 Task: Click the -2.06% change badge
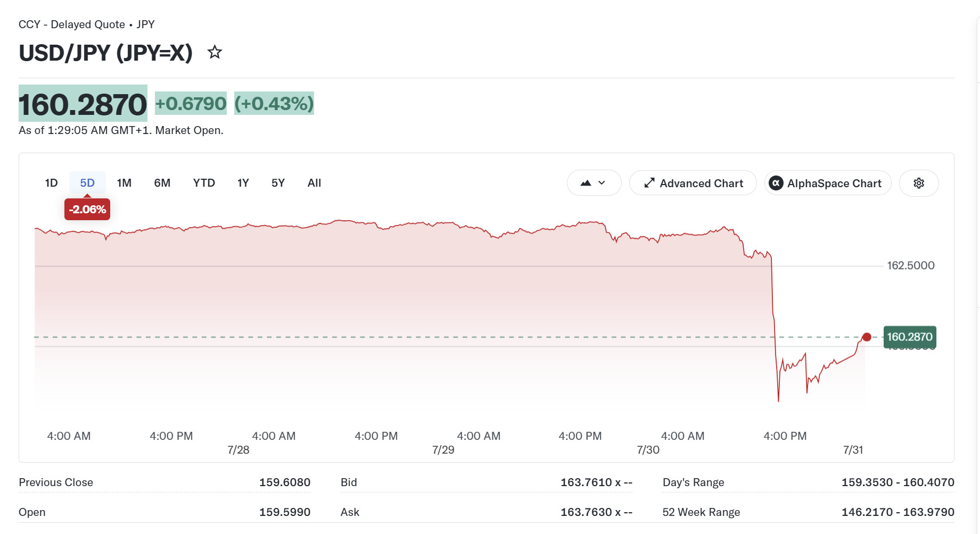click(x=87, y=210)
